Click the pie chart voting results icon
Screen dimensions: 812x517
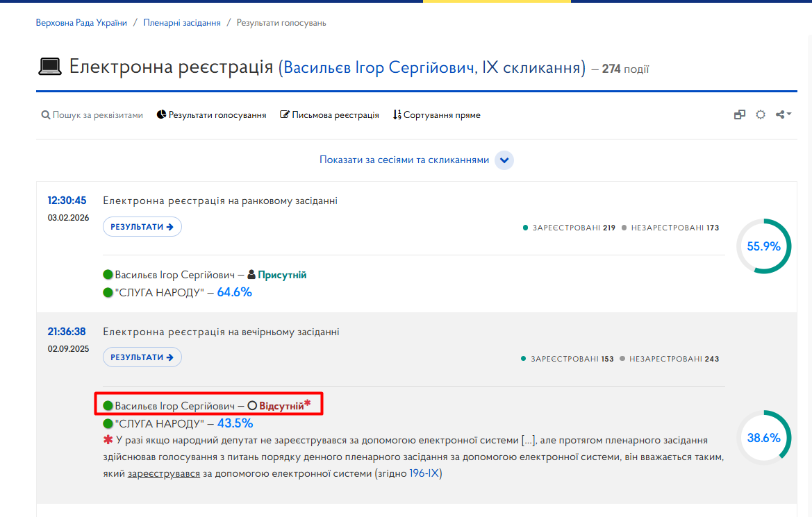coord(162,115)
